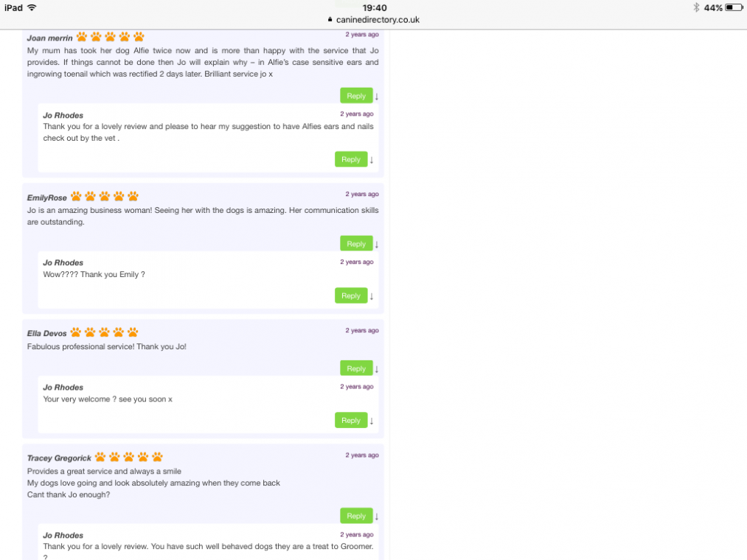Viewport: 747px width, 560px height.
Task: Click the Jo Rhodes name under Ella's review
Action: [x=63, y=388]
